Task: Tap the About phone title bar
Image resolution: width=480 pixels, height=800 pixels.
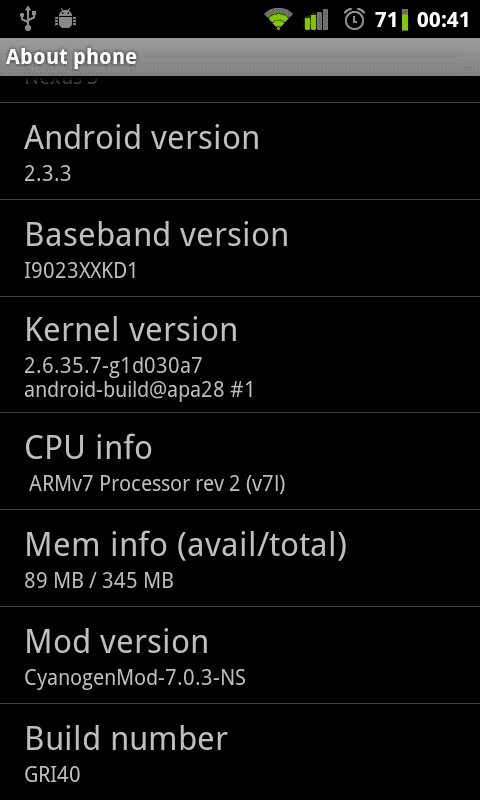Action: pos(240,57)
